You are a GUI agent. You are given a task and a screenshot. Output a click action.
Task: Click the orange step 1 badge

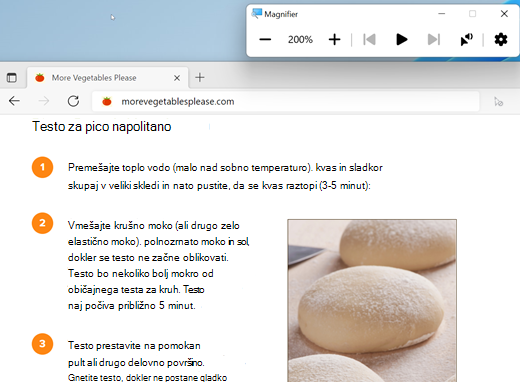42,167
